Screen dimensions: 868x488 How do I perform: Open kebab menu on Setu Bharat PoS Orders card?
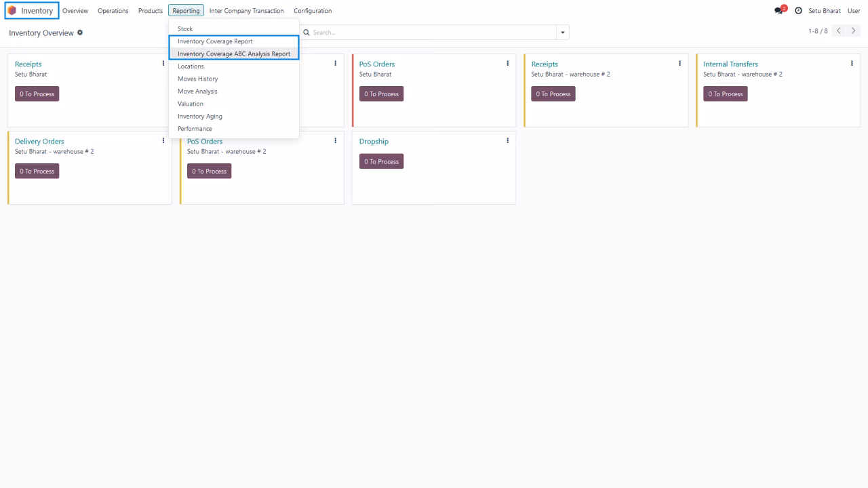[508, 64]
